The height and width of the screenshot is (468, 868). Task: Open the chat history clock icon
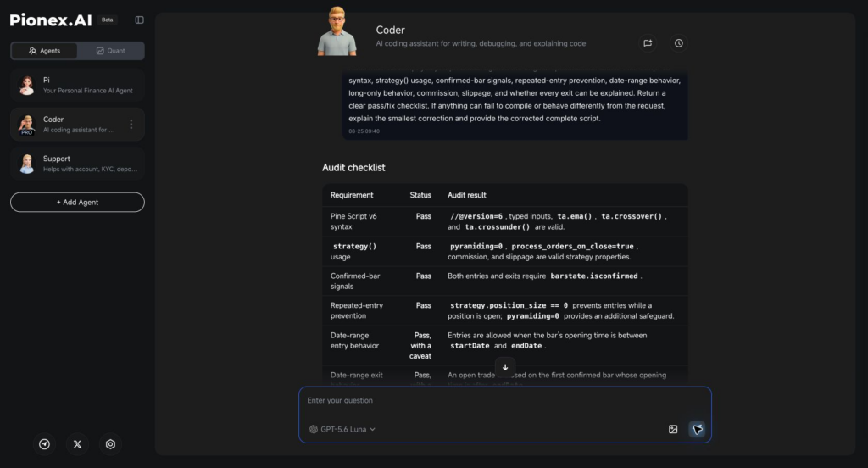click(x=679, y=43)
